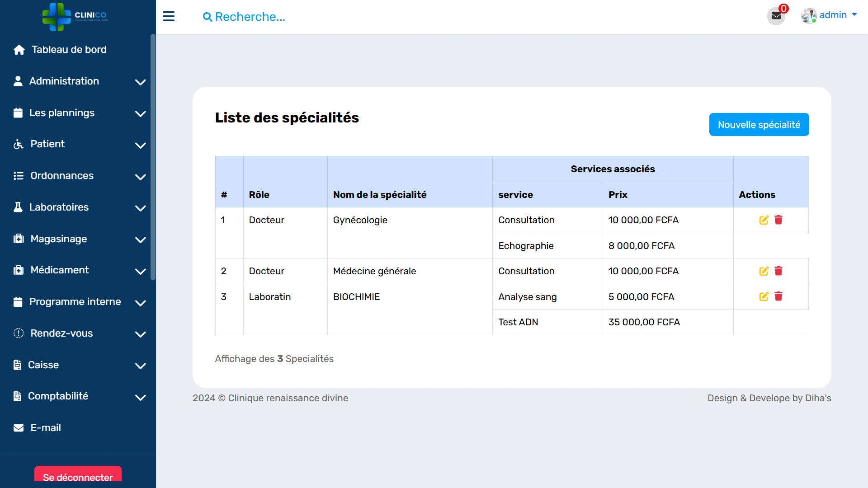868x488 pixels.
Task: Click the edit icon for Gynécologie
Action: (764, 220)
